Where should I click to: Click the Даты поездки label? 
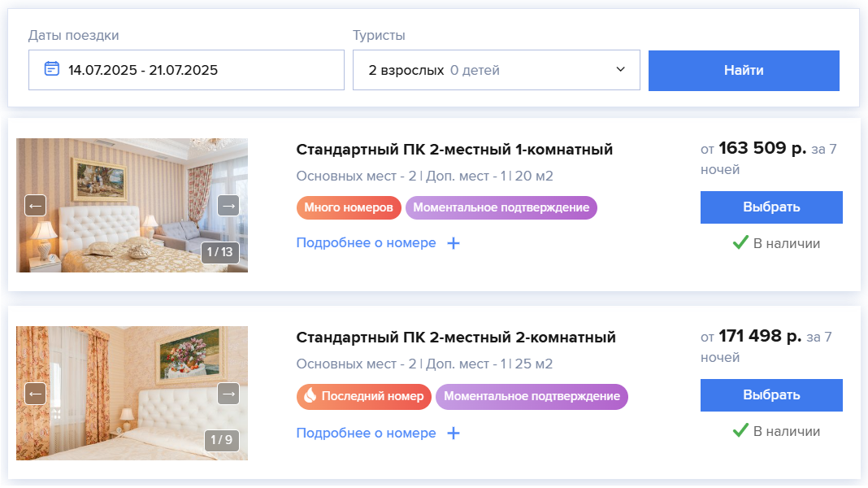(x=74, y=36)
